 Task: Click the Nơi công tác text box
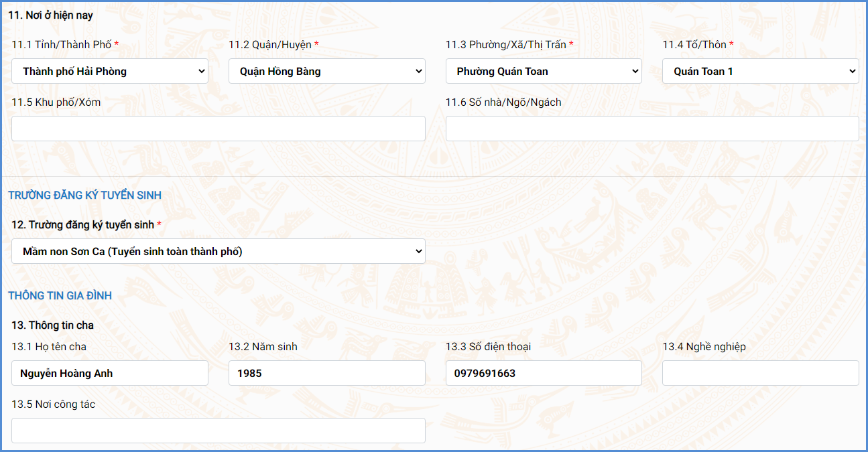click(219, 431)
